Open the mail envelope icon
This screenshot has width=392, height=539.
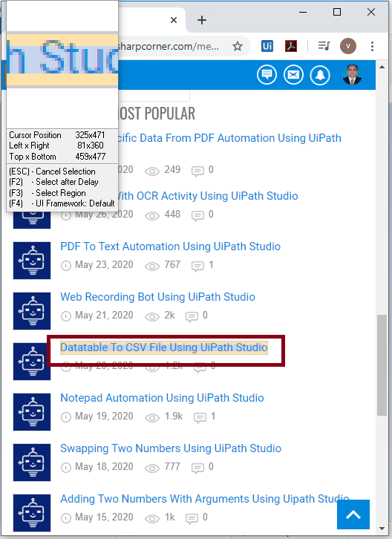click(293, 74)
